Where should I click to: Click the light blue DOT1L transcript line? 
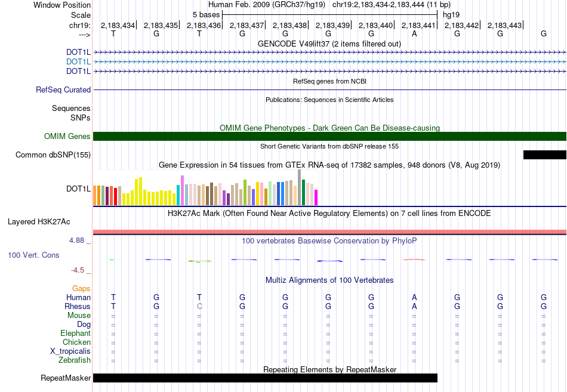330,62
